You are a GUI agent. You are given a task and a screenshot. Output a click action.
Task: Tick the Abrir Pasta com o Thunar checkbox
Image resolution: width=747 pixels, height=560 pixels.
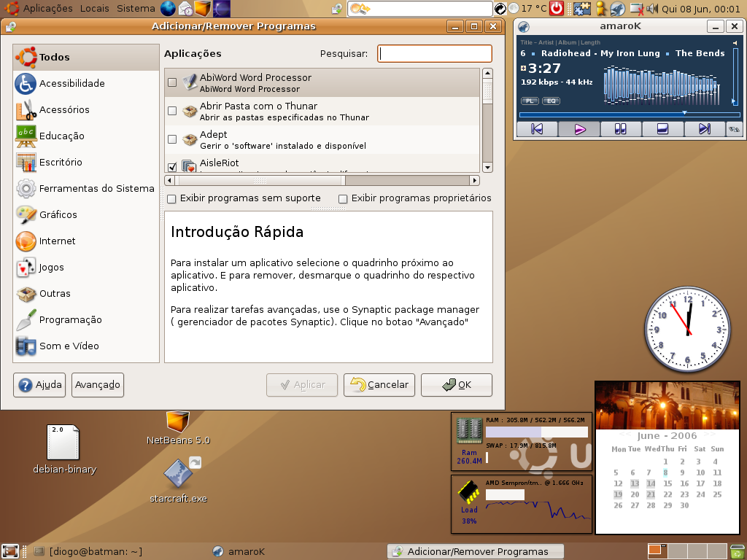172,111
